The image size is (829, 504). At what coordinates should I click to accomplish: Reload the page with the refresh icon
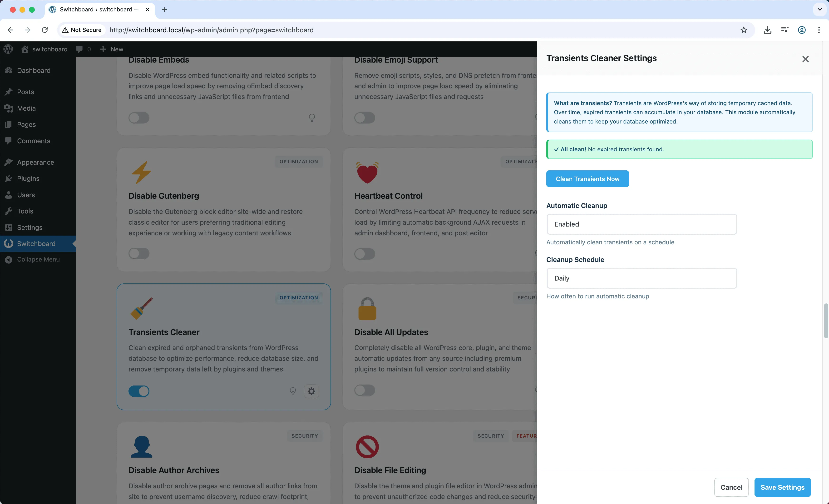click(x=45, y=30)
